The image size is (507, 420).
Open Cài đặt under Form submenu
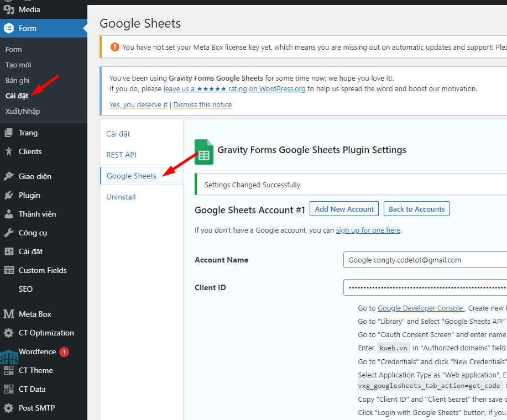click(17, 96)
